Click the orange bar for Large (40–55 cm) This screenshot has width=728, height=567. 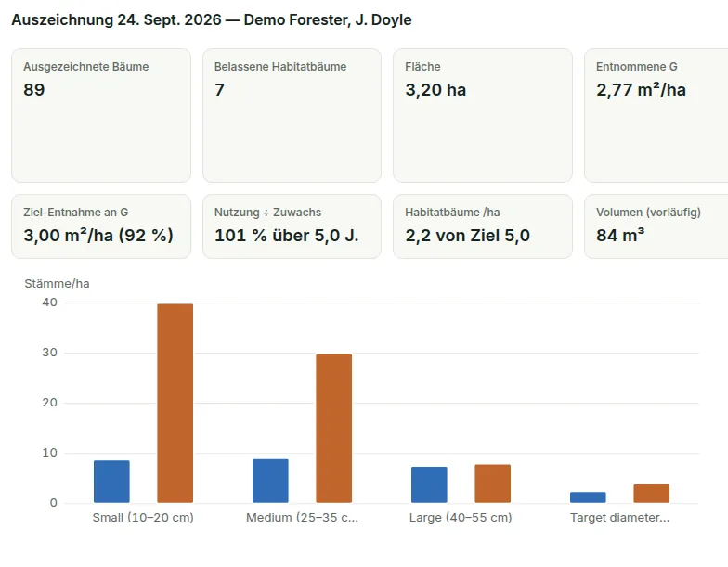click(492, 483)
